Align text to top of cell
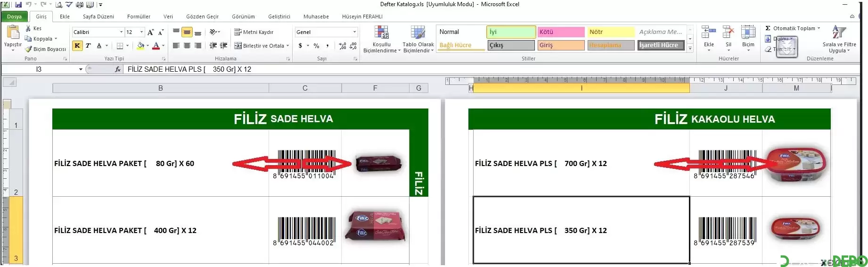Image resolution: width=868 pixels, height=267 pixels. [x=176, y=32]
